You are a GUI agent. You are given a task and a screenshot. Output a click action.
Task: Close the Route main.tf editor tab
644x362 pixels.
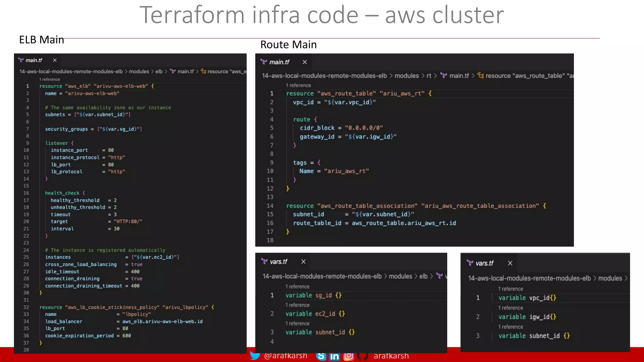click(304, 62)
